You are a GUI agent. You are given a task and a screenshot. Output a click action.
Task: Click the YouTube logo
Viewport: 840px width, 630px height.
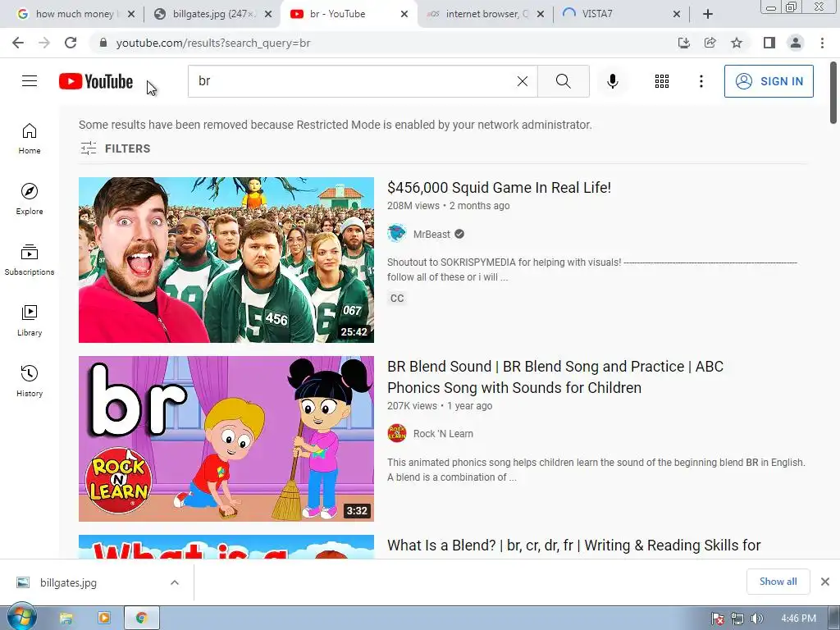[96, 81]
